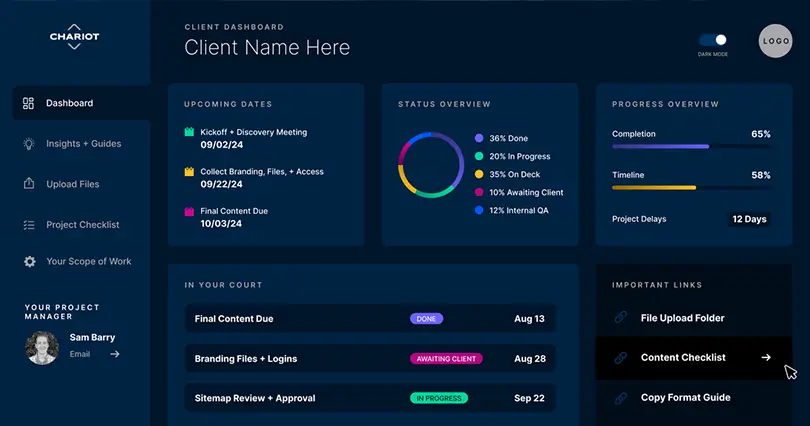The height and width of the screenshot is (426, 810).
Task: Click the yellow calendar icon for Collect Branding
Action: click(x=189, y=171)
